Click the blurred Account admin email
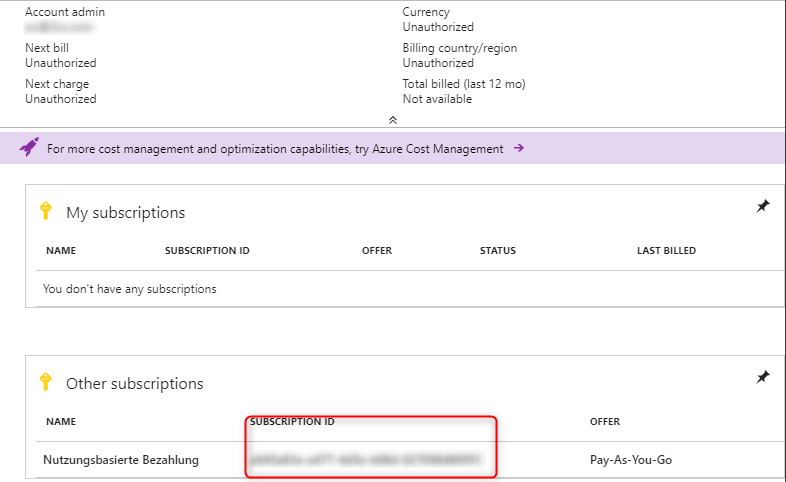 (59, 27)
